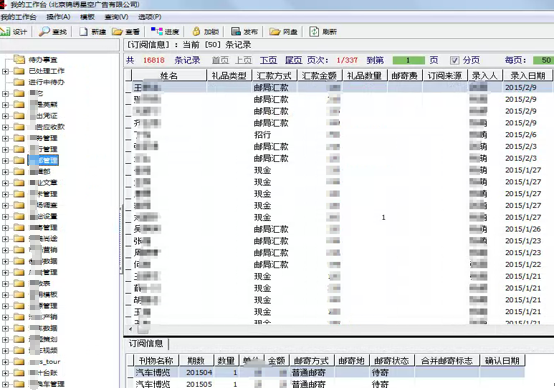Expand the 已处理工作 tree folder
The width and height of the screenshot is (555, 391).
[x=5, y=71]
